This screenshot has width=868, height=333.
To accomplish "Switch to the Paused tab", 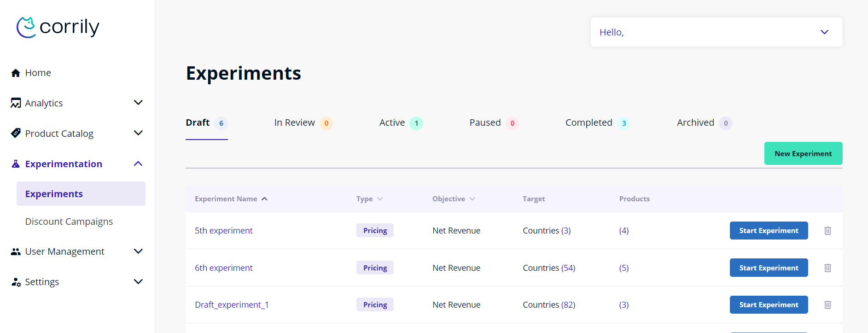I will click(x=494, y=123).
